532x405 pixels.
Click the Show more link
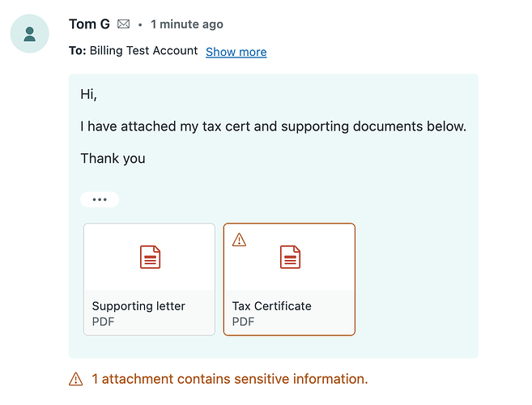point(236,52)
